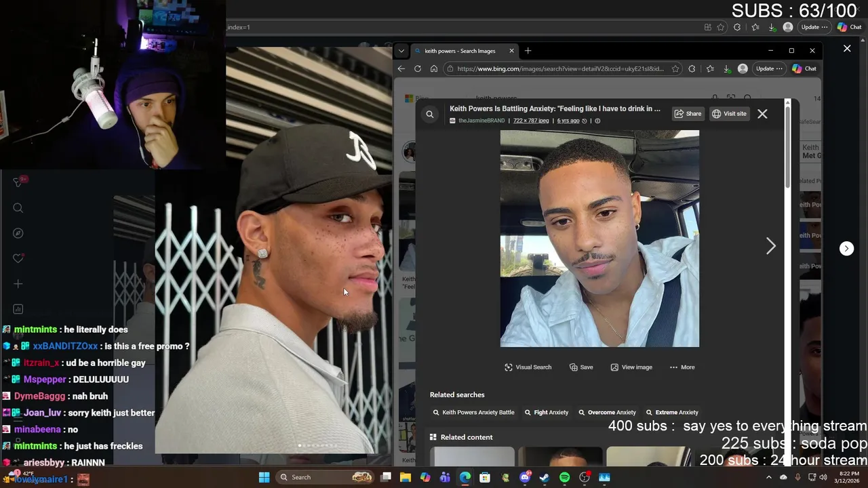Click the Related content heading
This screenshot has width=868, height=488.
(x=467, y=437)
